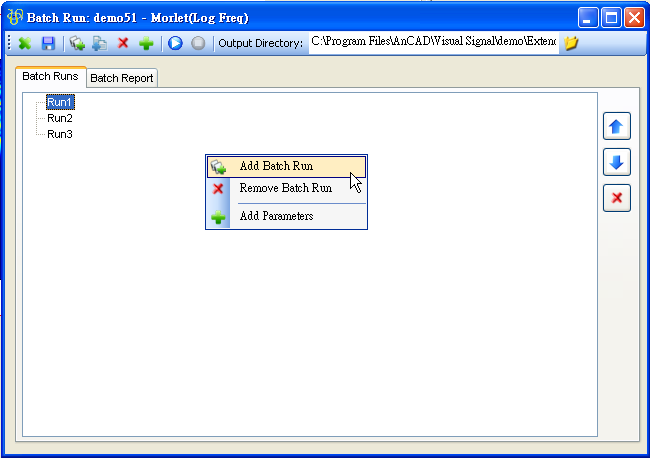This screenshot has height=458, width=650.
Task: Choose Add Batch Run from context menu
Action: coord(276,166)
